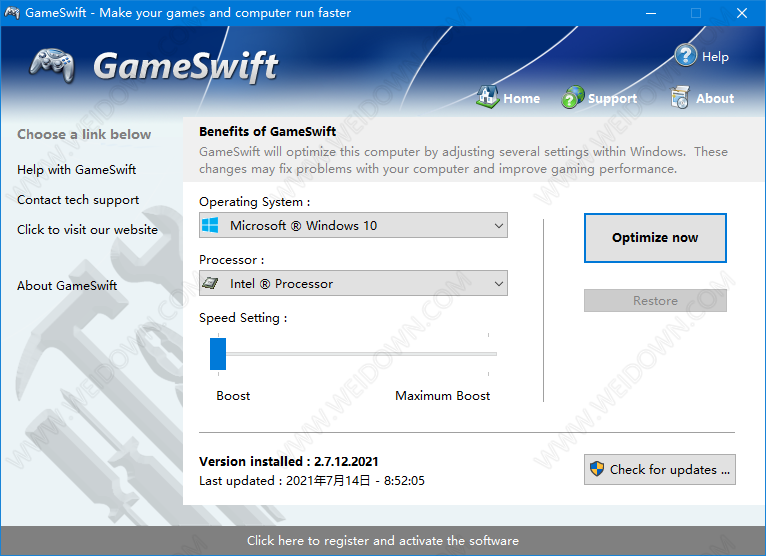Click the processor chip icon

210,283
